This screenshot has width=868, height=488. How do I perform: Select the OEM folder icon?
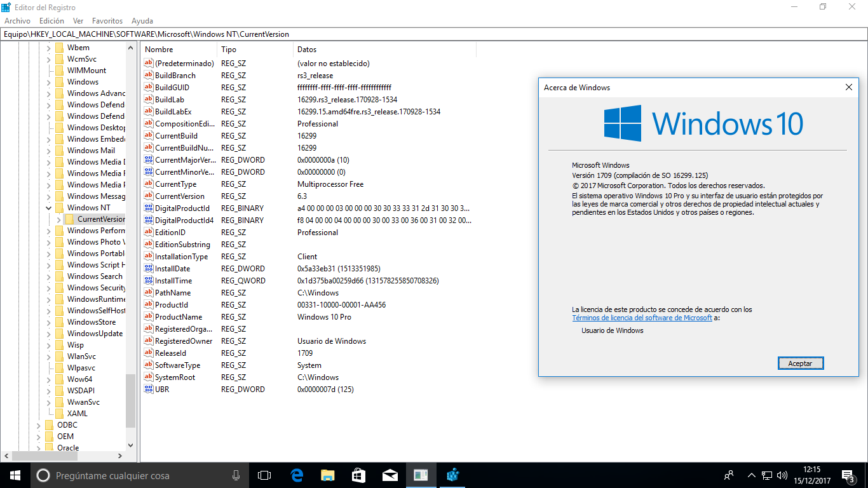[50, 437]
